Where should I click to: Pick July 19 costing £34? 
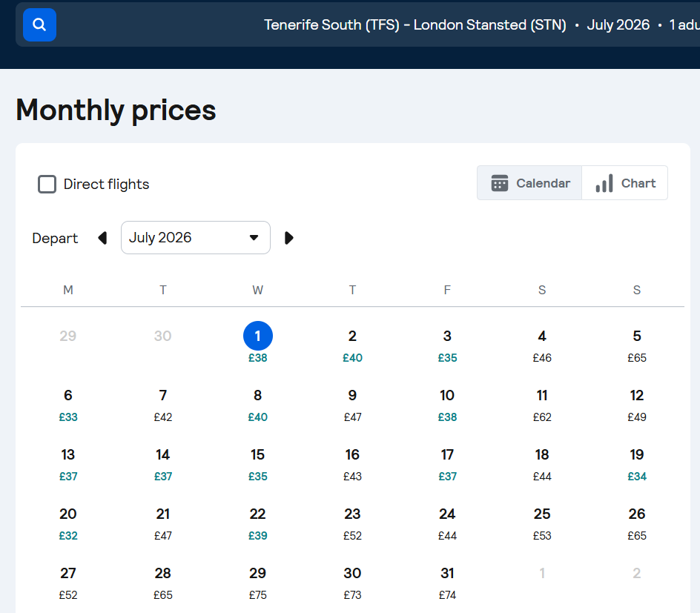[637, 463]
